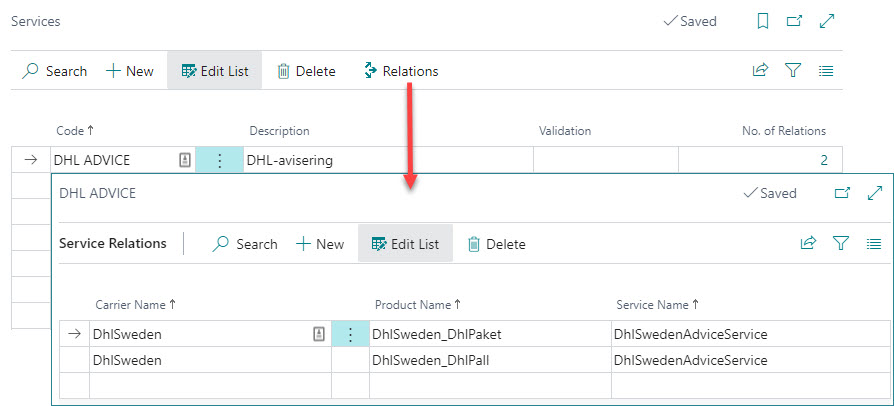Click the DhlSweden carrier cell for DhlPall

tap(210, 360)
